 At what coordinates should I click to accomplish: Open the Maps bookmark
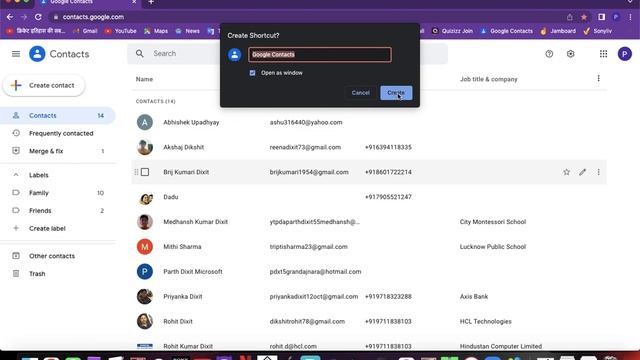click(156, 31)
